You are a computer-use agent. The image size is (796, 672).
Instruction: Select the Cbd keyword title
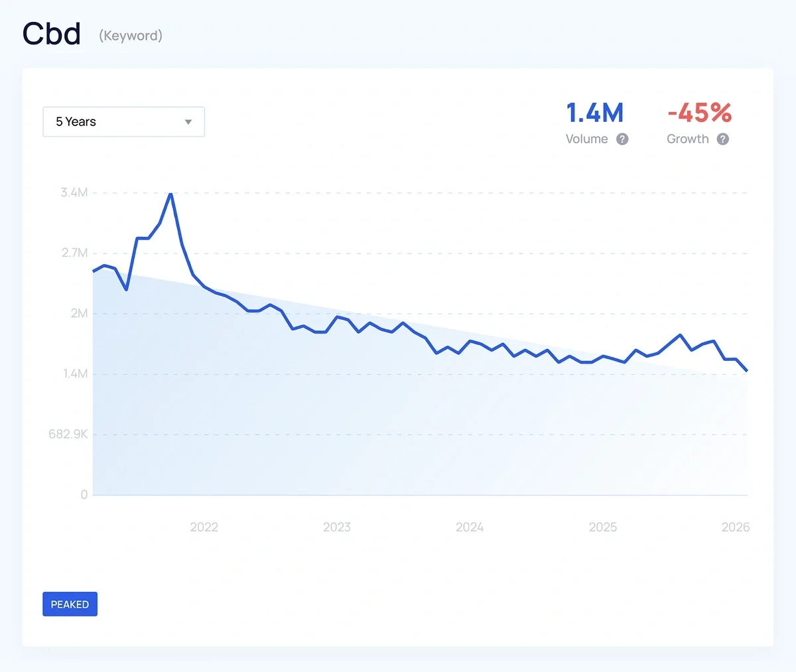point(52,33)
